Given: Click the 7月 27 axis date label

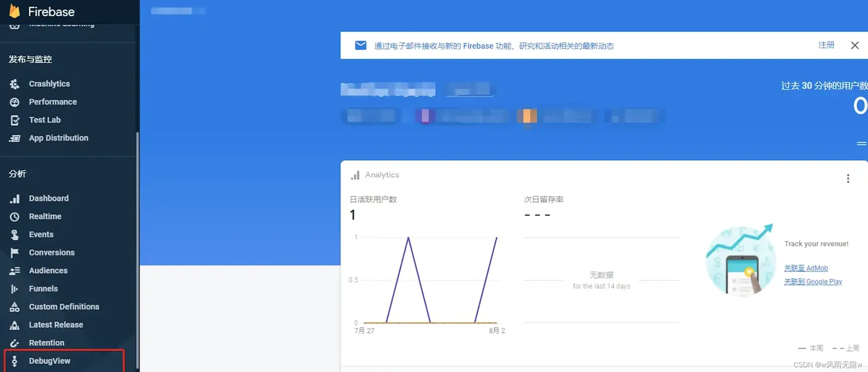Looking at the screenshot, I should pos(364,330).
